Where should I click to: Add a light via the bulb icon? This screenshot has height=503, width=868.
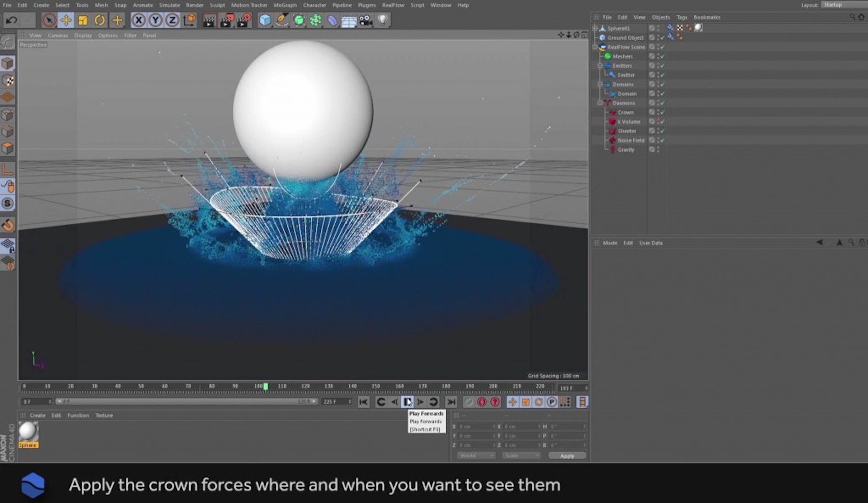pos(382,20)
